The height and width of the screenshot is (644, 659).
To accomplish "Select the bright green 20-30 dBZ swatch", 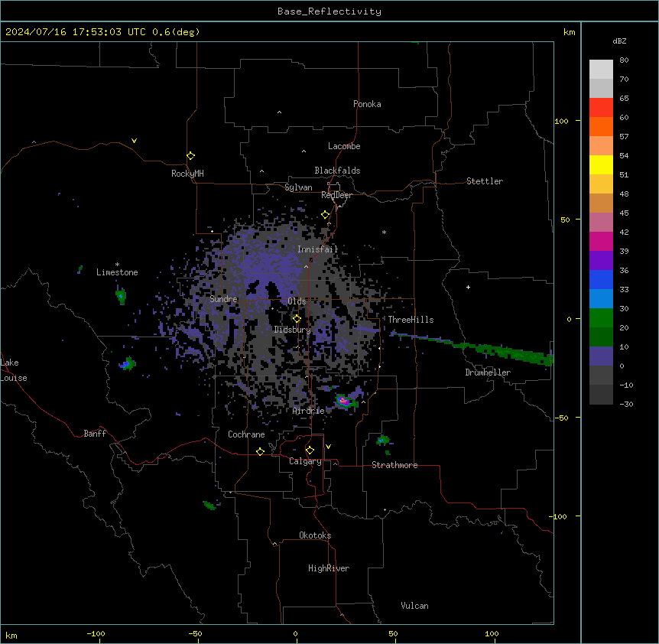I will coord(601,318).
